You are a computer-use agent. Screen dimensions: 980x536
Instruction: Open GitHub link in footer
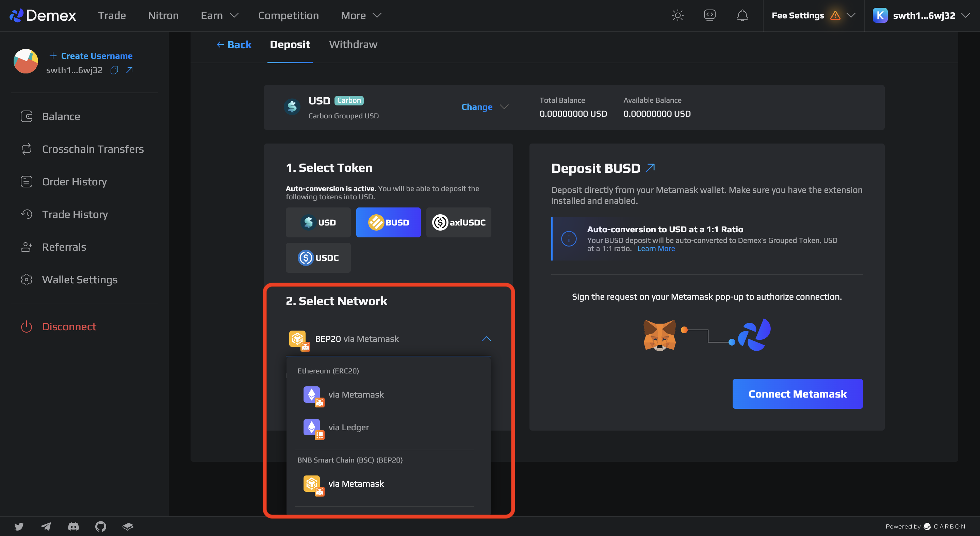click(x=100, y=526)
